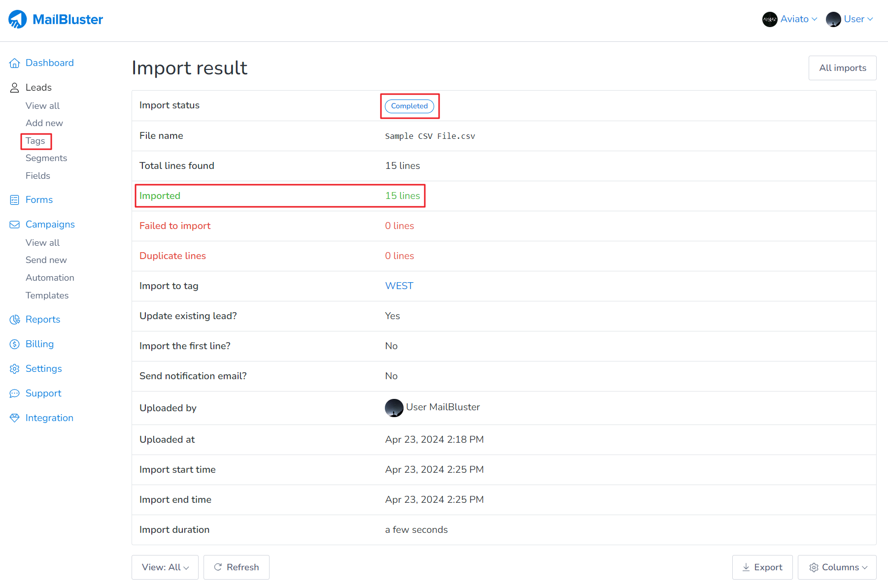
Task: Select Automation under Campaigns
Action: coord(50,278)
